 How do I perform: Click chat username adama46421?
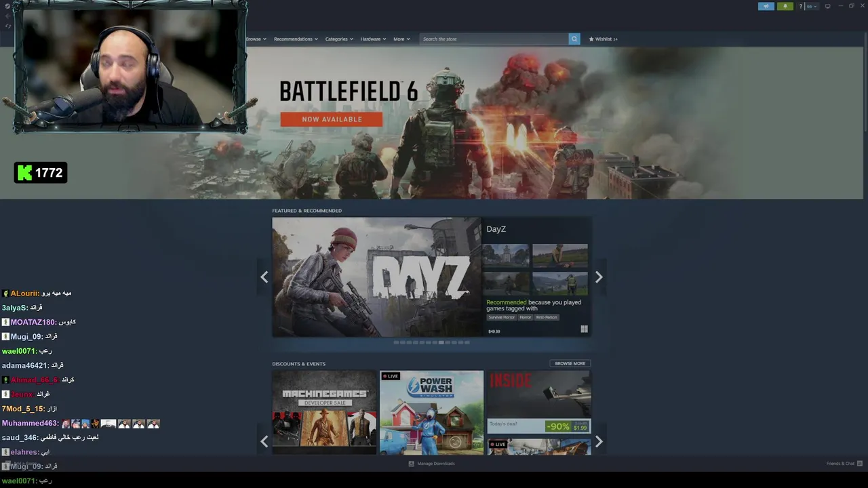24,365
